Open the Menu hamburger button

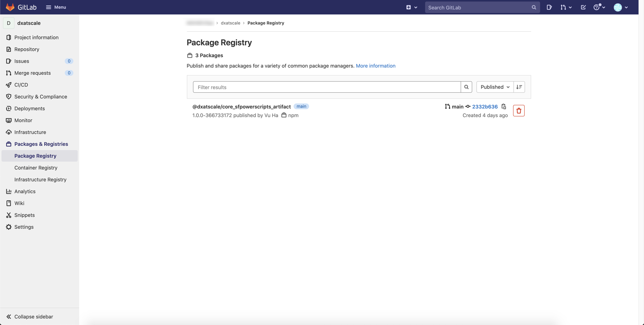[x=56, y=7]
